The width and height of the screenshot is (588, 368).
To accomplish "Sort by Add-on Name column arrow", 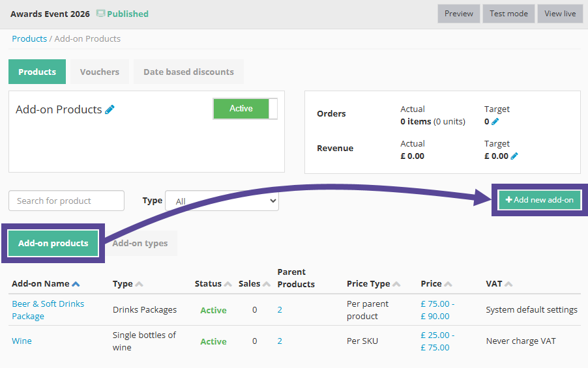I will pos(76,284).
